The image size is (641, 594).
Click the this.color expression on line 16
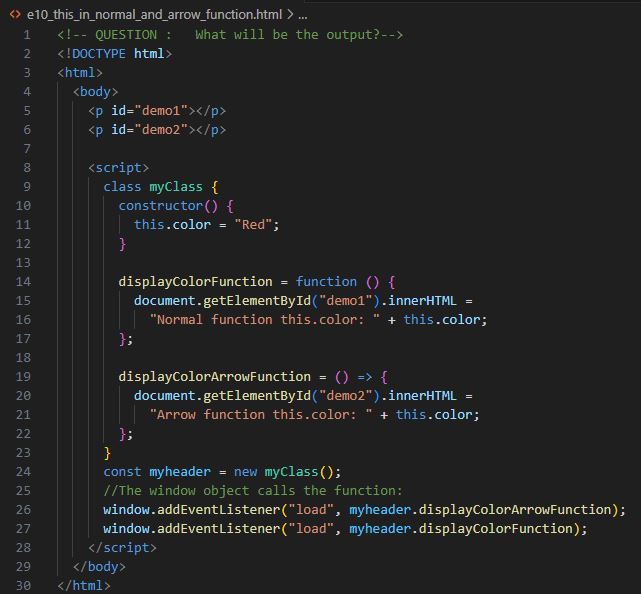pos(442,320)
